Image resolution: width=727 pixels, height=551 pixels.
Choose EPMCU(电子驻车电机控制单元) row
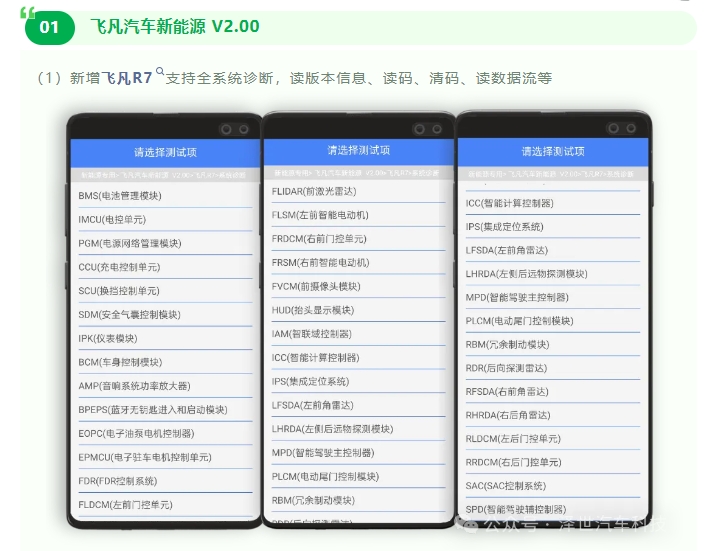[x=165, y=457]
